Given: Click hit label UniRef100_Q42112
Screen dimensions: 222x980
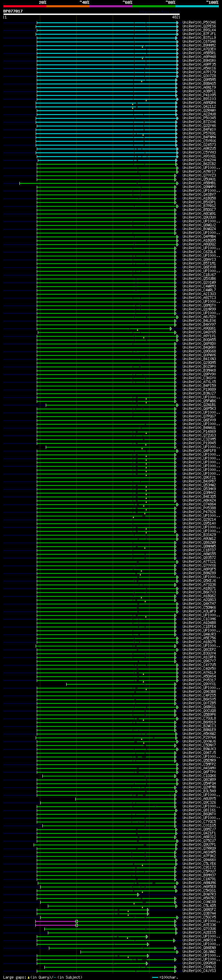Looking at the screenshot, I should [199, 106].
